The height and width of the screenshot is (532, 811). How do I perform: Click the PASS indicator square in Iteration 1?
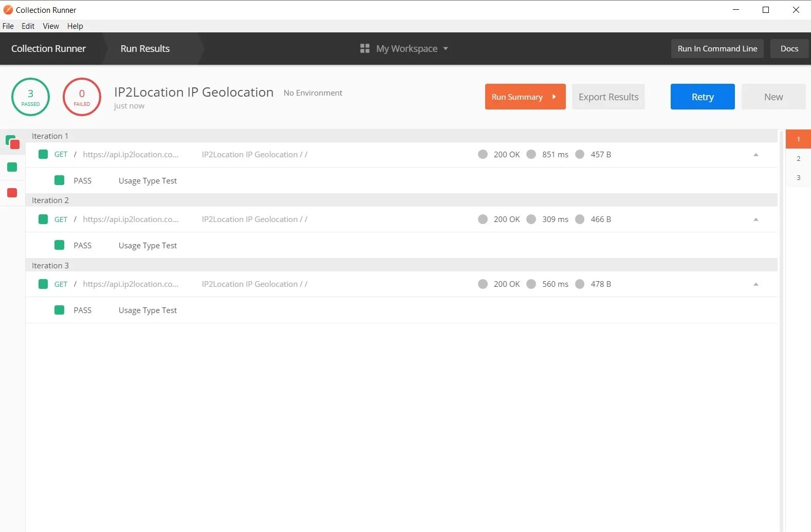coord(60,180)
